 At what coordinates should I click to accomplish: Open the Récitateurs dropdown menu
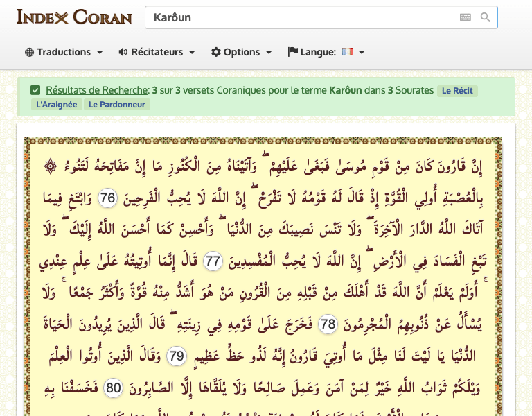click(157, 52)
